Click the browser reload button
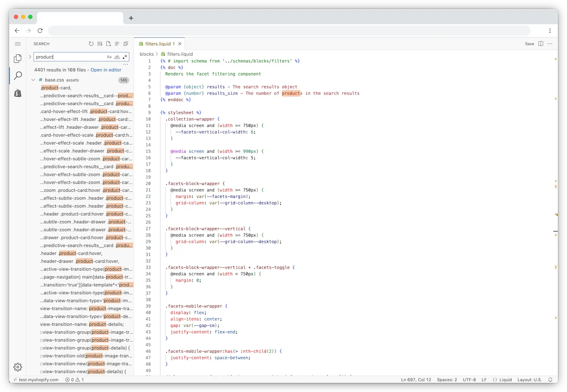 coord(40,31)
